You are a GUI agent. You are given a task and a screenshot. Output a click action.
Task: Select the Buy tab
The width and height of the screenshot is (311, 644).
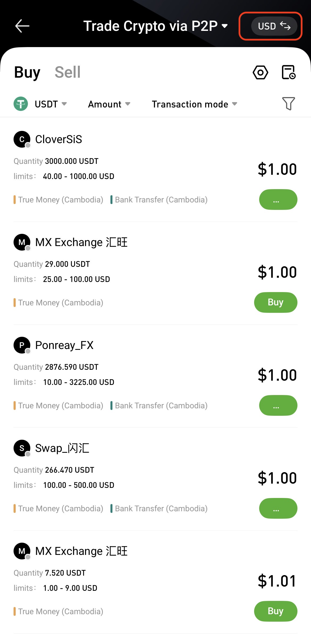tap(27, 72)
